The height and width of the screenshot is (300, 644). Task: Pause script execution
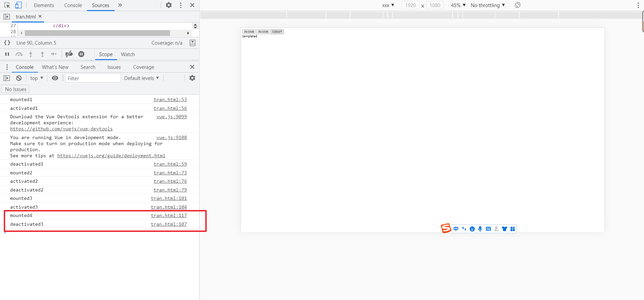tap(7, 54)
